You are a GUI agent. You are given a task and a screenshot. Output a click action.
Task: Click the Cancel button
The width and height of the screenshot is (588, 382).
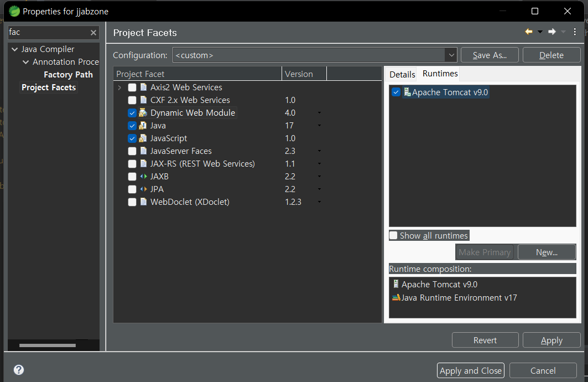click(543, 370)
